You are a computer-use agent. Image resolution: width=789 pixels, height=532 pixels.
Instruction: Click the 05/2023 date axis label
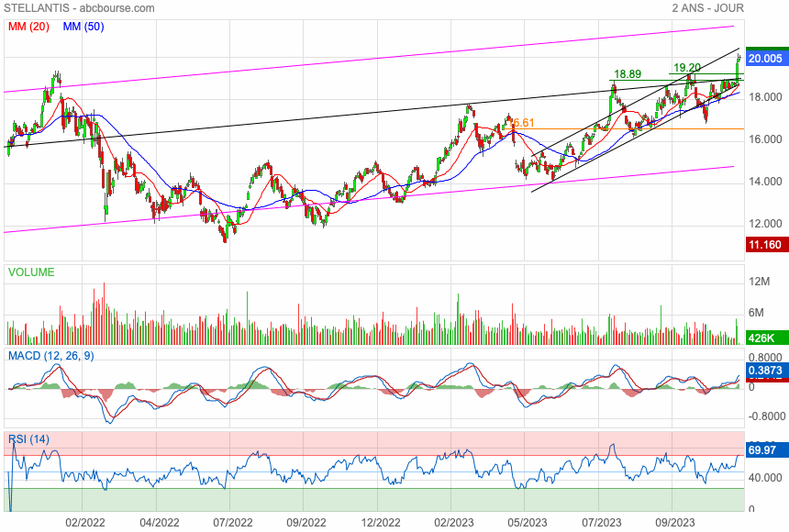[x=528, y=523]
